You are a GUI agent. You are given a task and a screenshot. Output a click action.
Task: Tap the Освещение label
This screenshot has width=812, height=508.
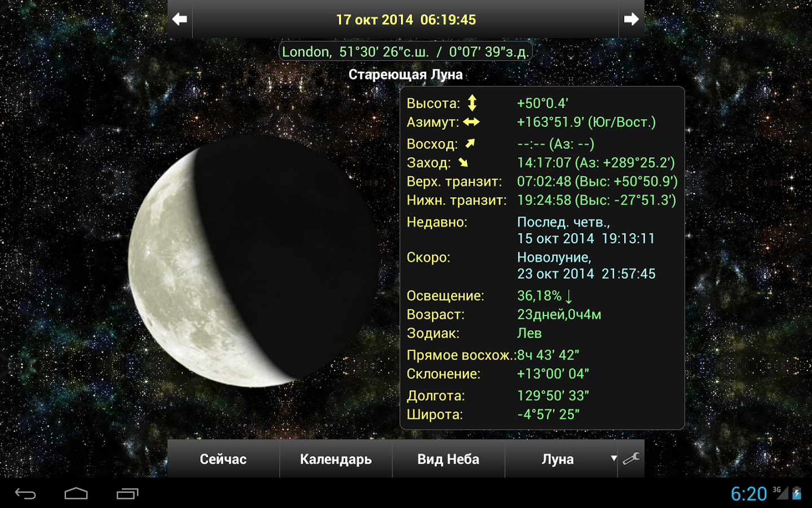pos(445,296)
